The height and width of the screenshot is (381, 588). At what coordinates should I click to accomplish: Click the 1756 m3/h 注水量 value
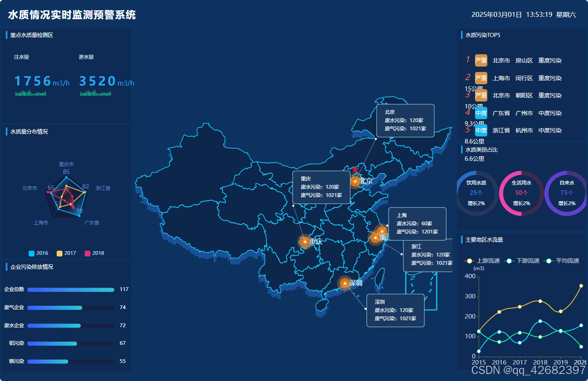click(x=42, y=81)
